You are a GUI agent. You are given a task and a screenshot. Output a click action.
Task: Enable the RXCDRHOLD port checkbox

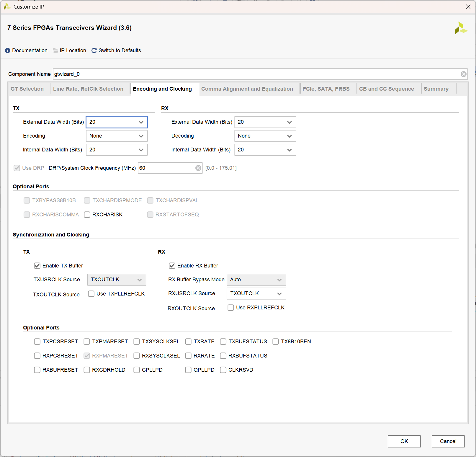pyautogui.click(x=87, y=370)
